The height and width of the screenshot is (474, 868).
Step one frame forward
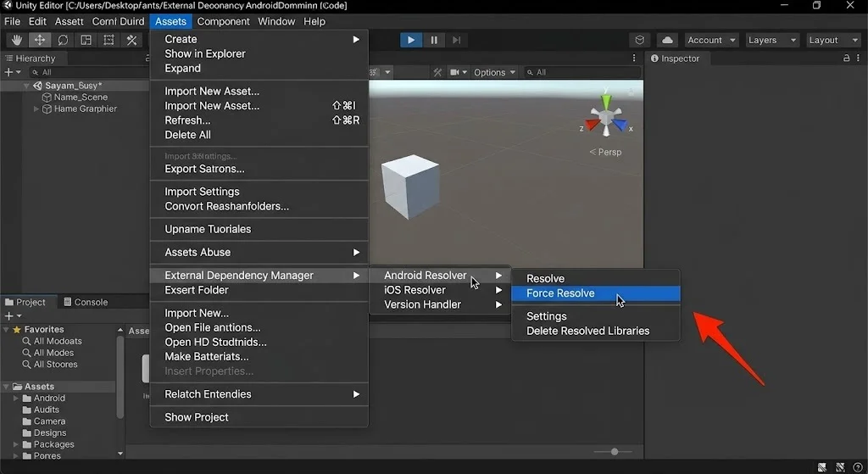point(457,40)
